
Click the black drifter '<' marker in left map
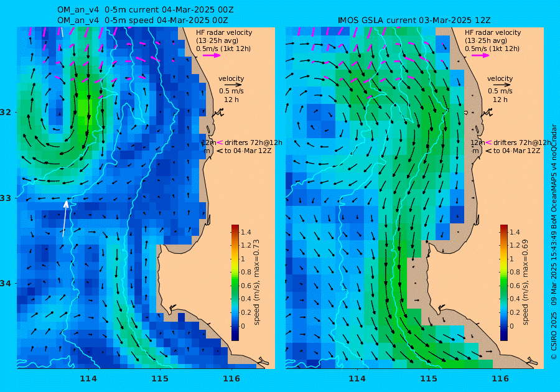pyautogui.click(x=219, y=151)
